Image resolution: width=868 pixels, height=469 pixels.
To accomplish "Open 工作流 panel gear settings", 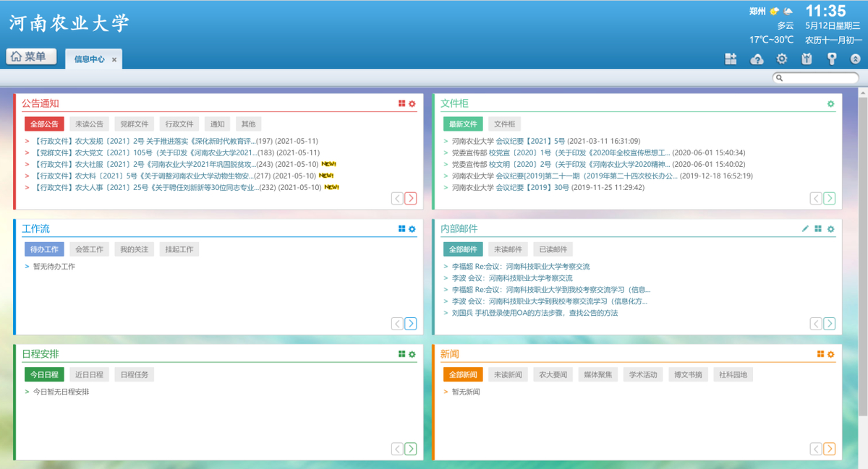I will pyautogui.click(x=412, y=229).
